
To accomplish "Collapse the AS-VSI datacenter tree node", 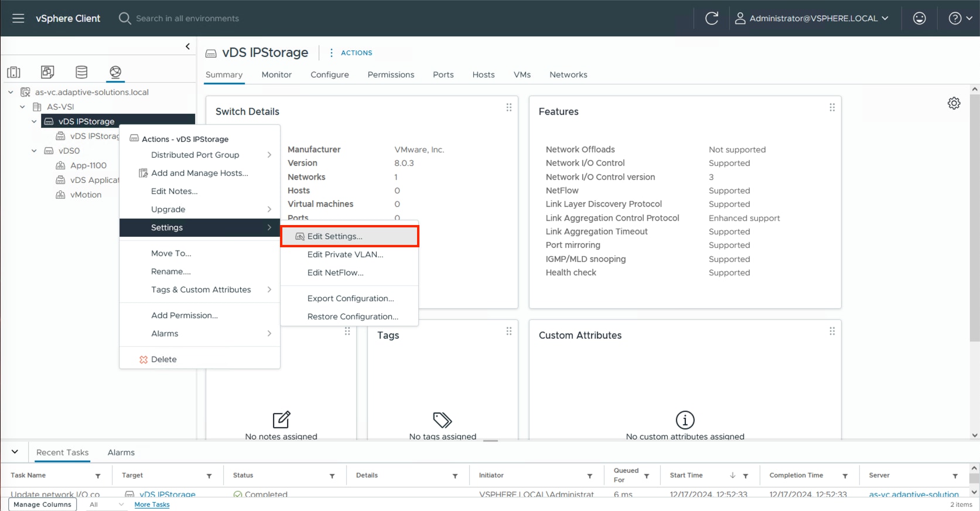I will pyautogui.click(x=22, y=107).
